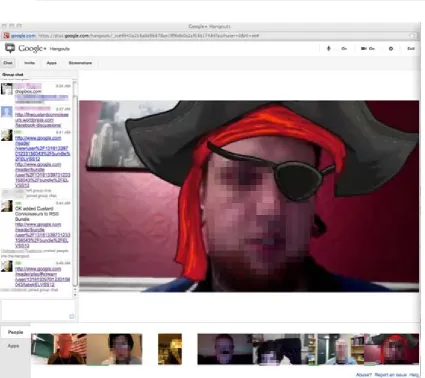
Task: Click the 9:34 AM message sender avatar
Action: 7,89
